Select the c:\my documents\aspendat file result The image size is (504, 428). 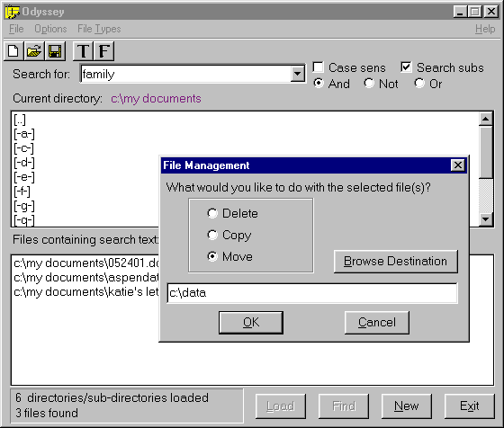86,278
